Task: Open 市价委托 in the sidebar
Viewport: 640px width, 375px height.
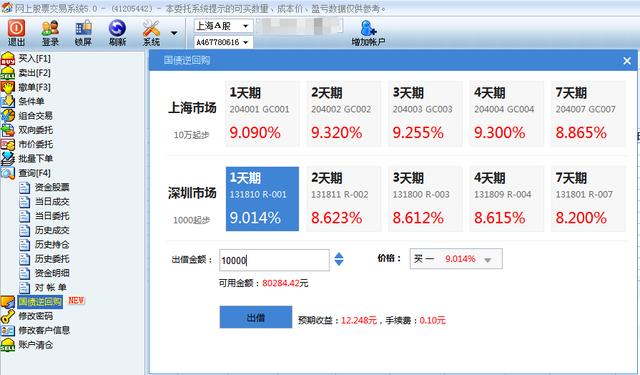Action: tap(36, 144)
